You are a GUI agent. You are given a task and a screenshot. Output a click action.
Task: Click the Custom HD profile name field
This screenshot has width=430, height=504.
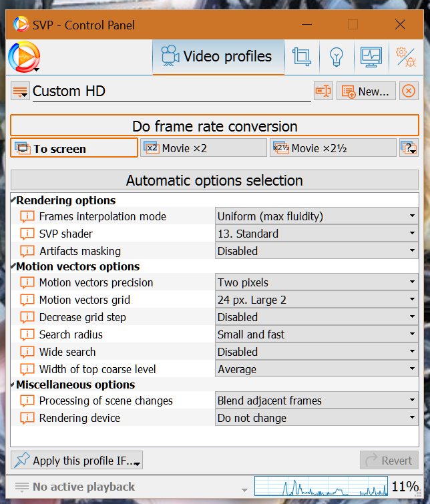(171, 91)
